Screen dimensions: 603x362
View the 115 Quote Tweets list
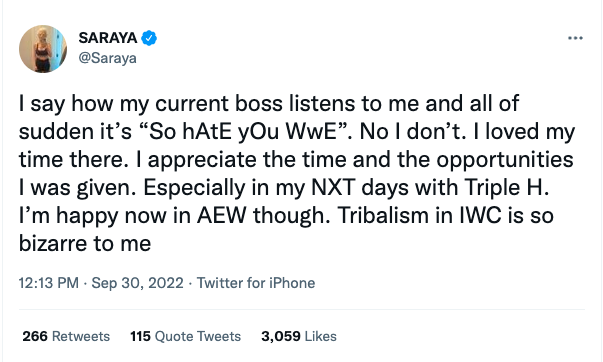[x=185, y=336]
